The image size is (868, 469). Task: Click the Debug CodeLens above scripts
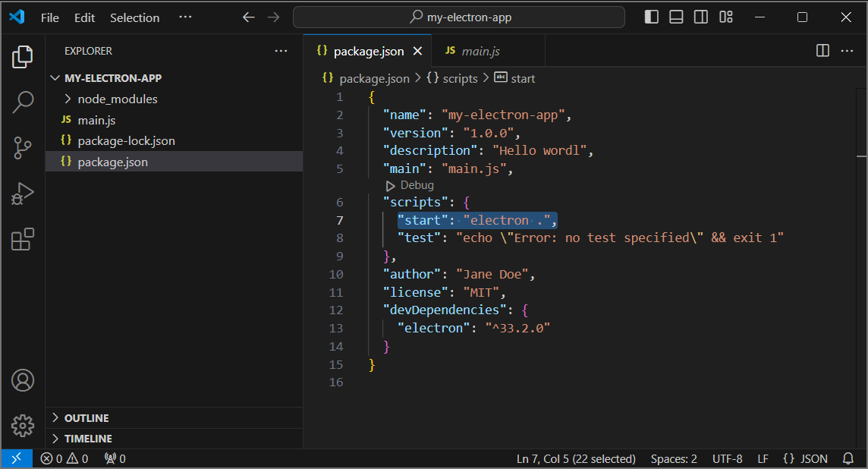(410, 185)
